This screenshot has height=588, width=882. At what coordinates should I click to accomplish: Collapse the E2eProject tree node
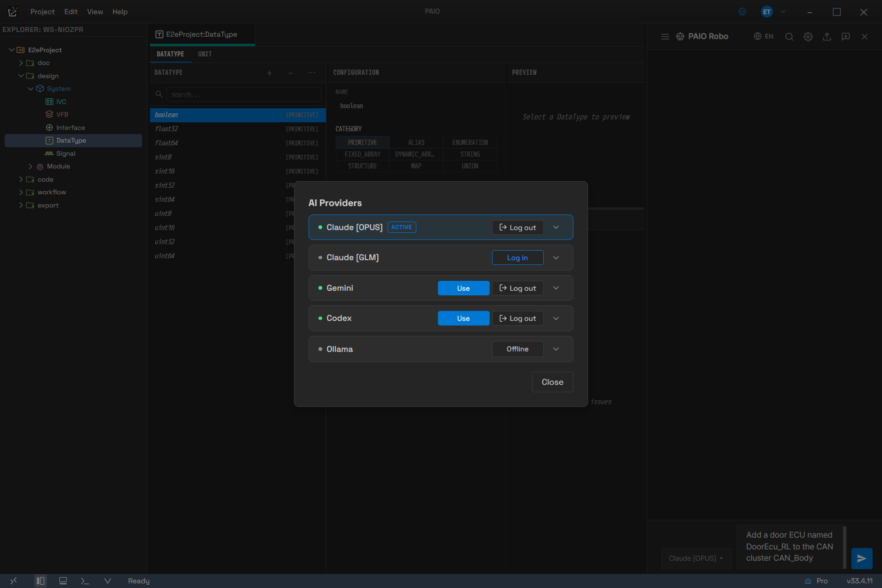(x=12, y=50)
